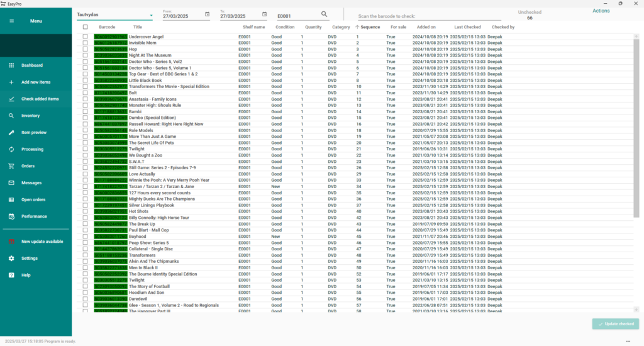Sort by the Checked by column header
Screen dimensions: 644x346
pos(503,27)
